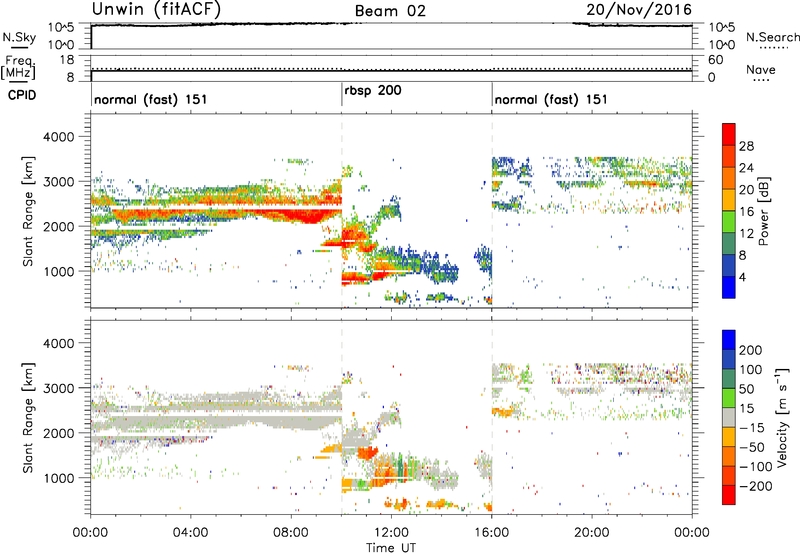Click the dashed 16:00 CPID boundary in velocity panel
Viewport: 800px width, 554px height.
point(492,417)
